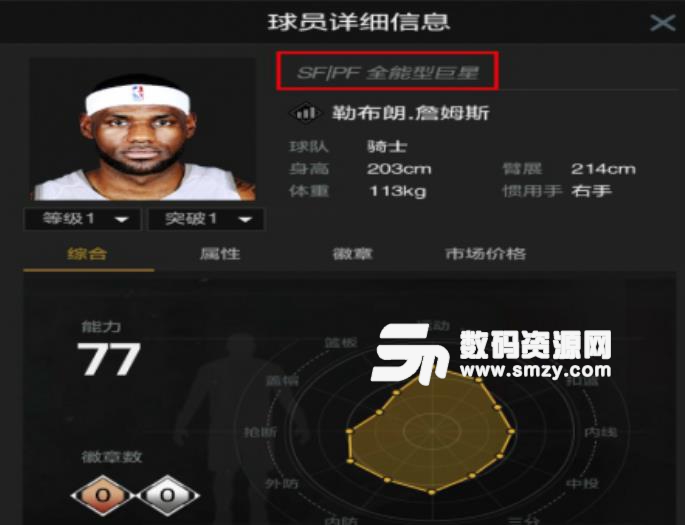This screenshot has height=525, width=685.
Task: Click the 外防 label on radar chart
Action: [x=282, y=484]
